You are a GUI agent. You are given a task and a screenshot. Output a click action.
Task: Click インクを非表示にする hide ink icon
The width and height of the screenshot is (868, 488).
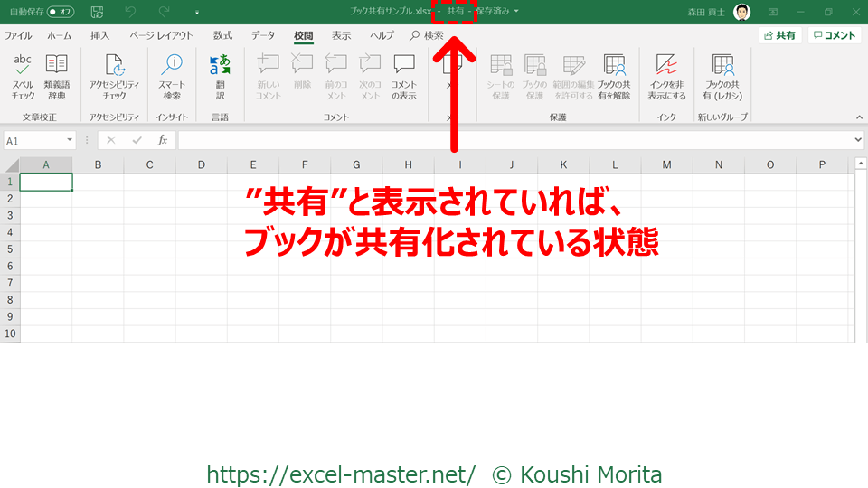[x=666, y=76]
